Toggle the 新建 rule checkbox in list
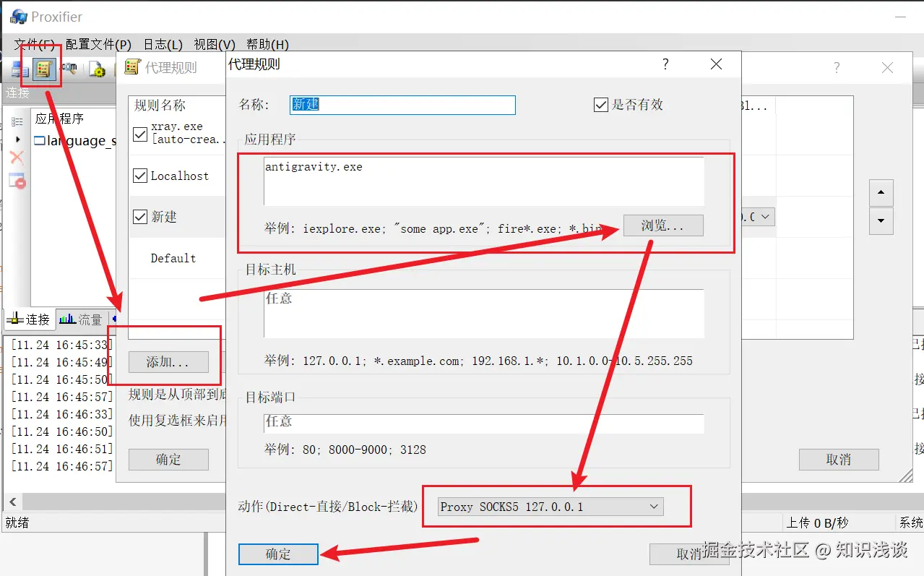Viewport: 924px width, 576px height. pos(141,216)
